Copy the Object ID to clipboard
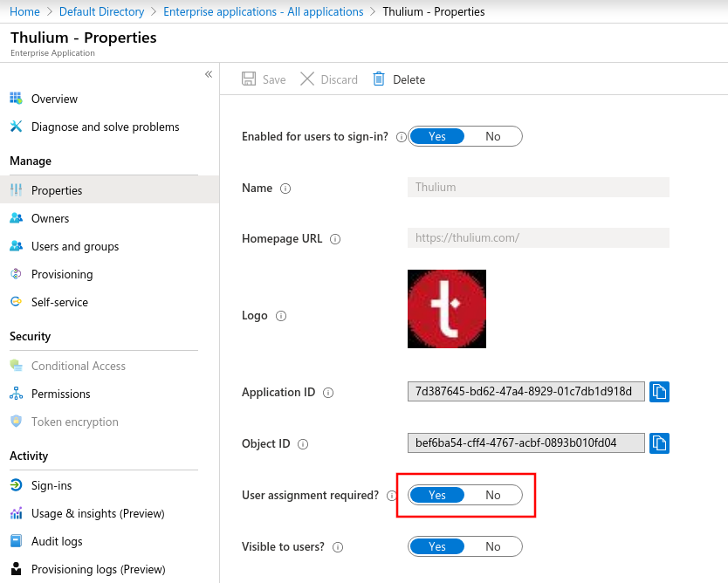The height and width of the screenshot is (583, 728). [x=659, y=443]
